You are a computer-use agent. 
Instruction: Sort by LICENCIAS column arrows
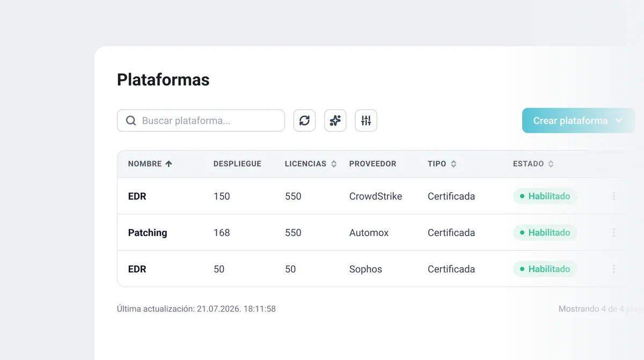click(334, 164)
